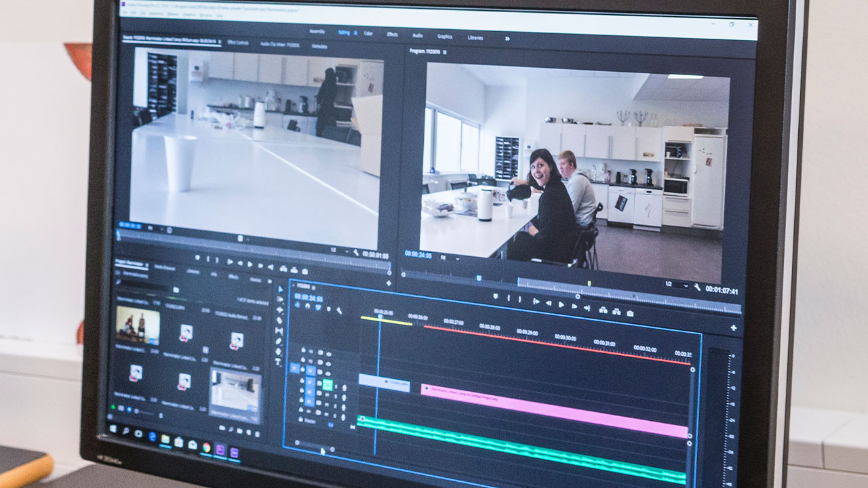Add a marker in the Program monitor
868x488 pixels.
click(x=495, y=296)
